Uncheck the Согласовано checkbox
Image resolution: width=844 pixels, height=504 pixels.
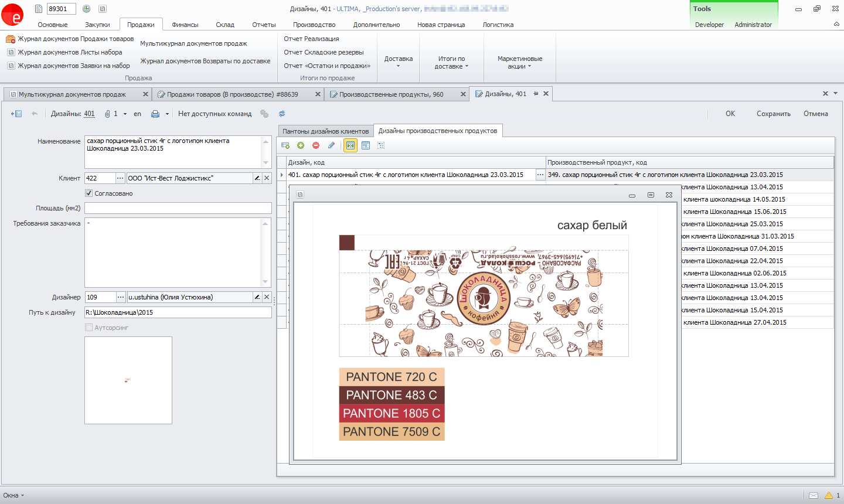(x=89, y=193)
